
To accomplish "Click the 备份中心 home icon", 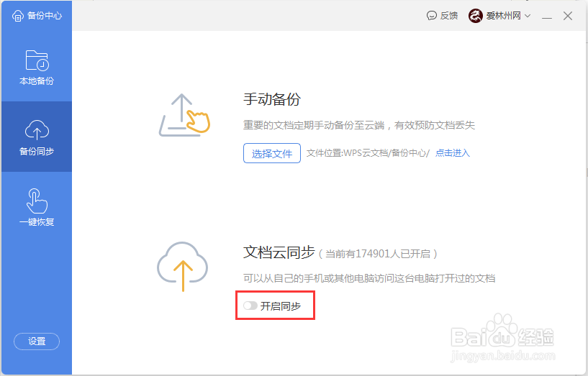I will pyautogui.click(x=17, y=16).
